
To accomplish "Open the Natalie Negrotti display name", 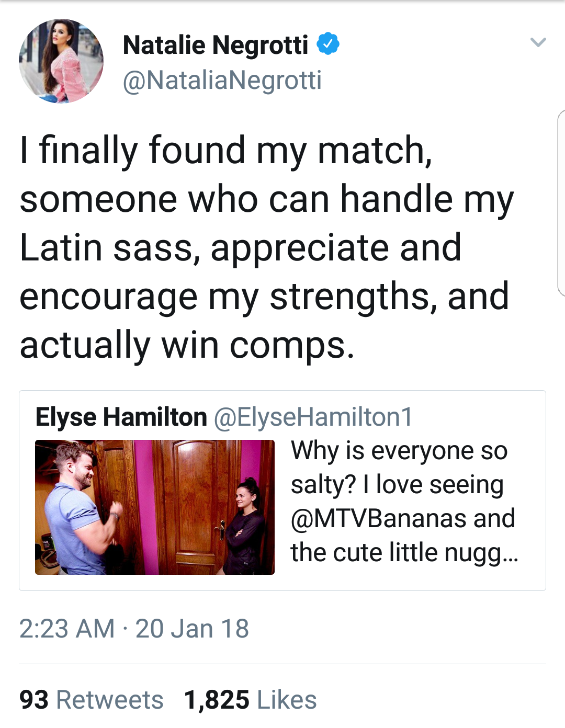I will (216, 45).
